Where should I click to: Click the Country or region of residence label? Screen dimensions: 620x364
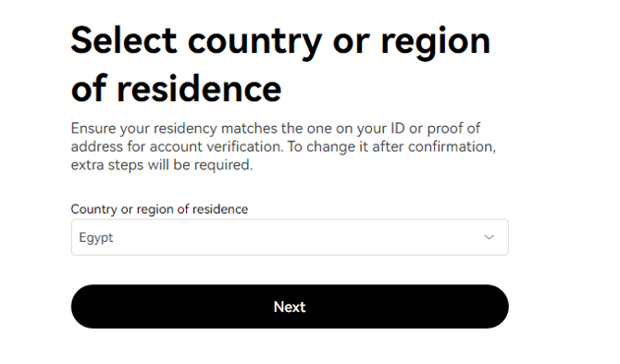pos(159,210)
